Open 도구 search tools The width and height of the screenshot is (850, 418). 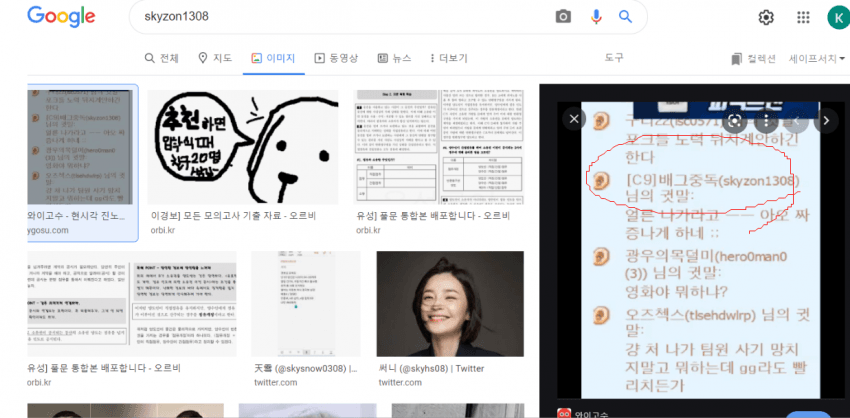614,57
